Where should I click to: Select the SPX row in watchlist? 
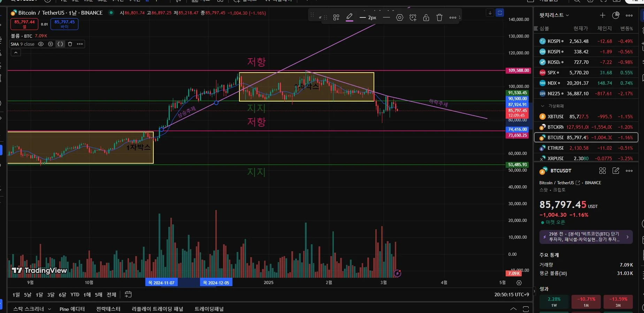point(586,73)
